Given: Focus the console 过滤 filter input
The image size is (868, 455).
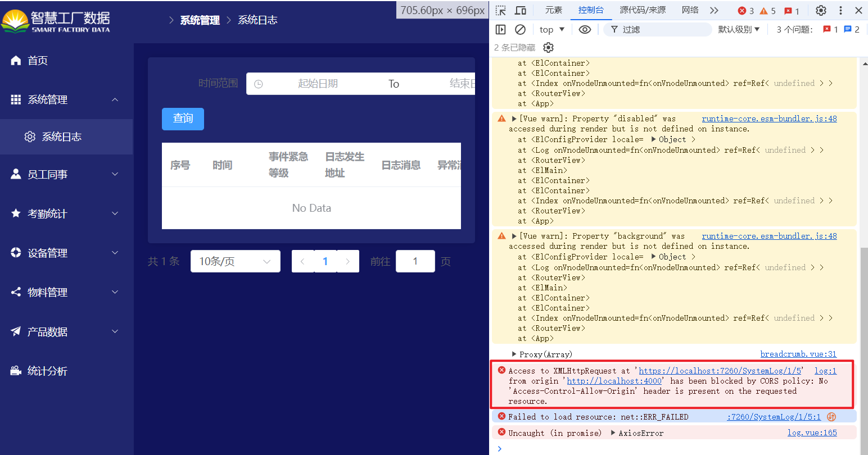Looking at the screenshot, I should [x=658, y=29].
